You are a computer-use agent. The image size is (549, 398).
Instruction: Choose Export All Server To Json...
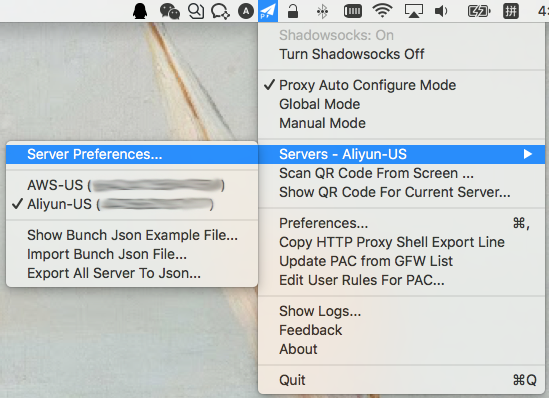coord(132,273)
